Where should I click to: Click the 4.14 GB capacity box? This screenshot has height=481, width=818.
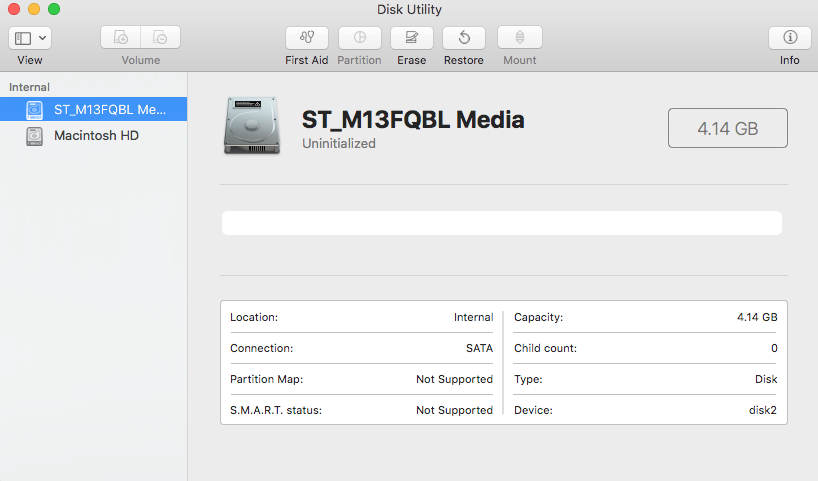click(728, 128)
